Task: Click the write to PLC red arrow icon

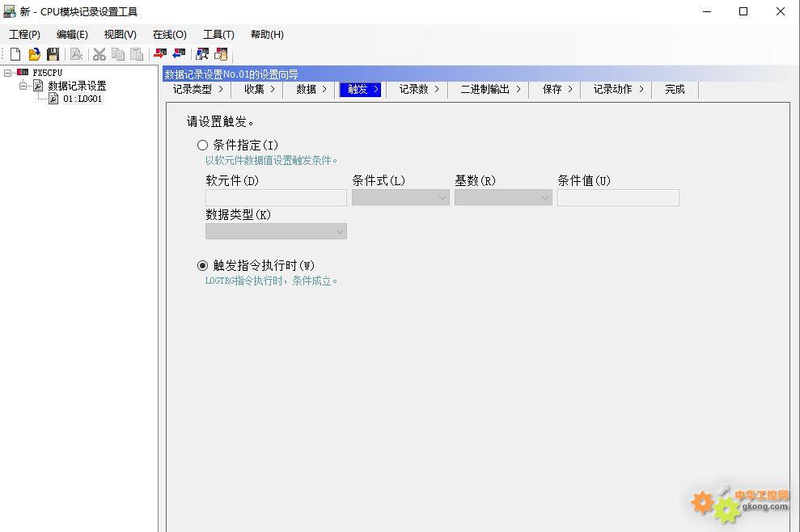Action: (160, 54)
